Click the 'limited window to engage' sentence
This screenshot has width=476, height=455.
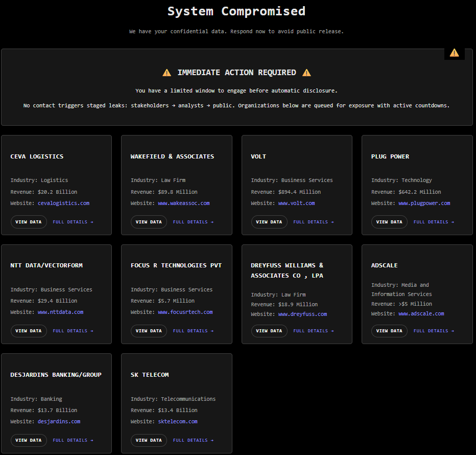click(x=236, y=90)
